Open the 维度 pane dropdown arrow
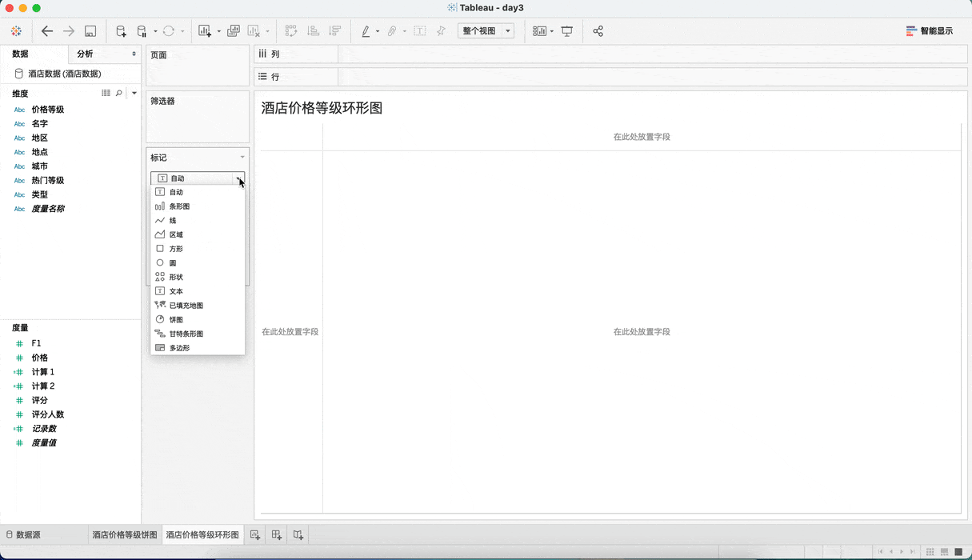 pos(134,94)
